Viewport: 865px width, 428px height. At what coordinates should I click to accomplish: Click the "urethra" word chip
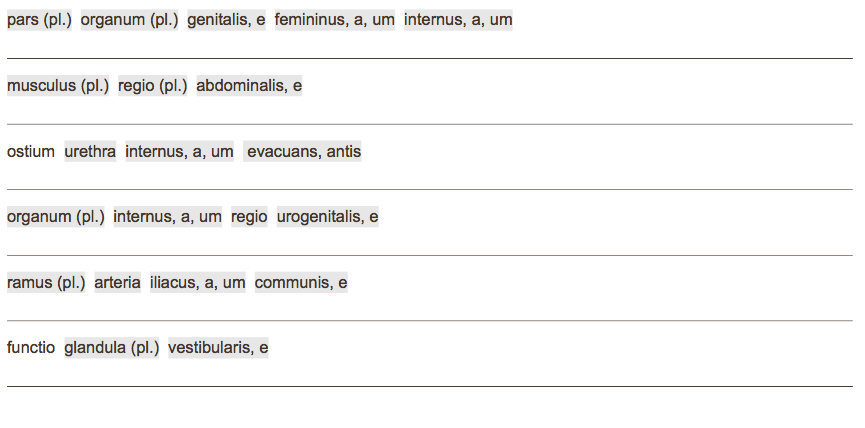point(90,151)
